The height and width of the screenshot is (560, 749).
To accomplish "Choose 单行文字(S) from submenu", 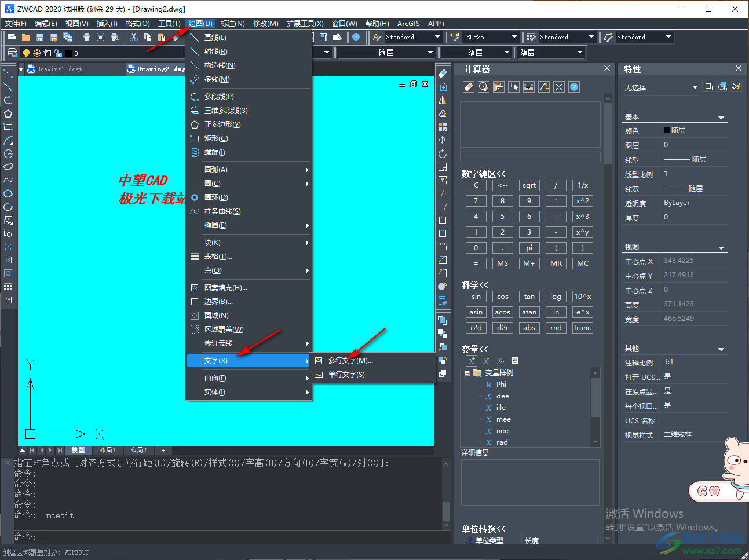I will tap(346, 375).
